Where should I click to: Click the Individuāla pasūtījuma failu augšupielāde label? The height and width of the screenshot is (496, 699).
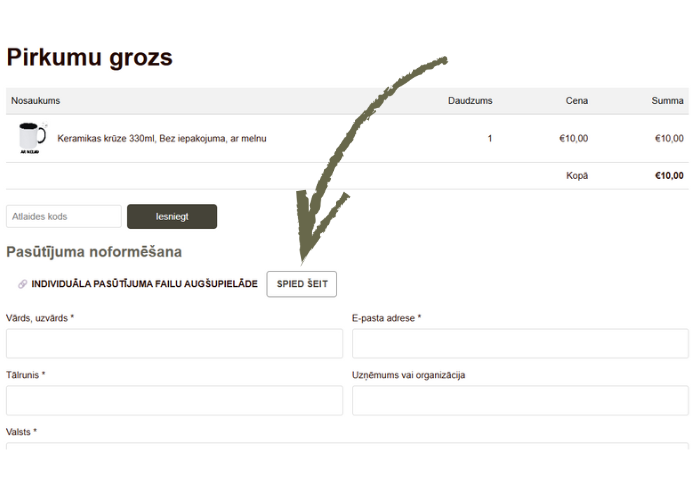point(144,285)
